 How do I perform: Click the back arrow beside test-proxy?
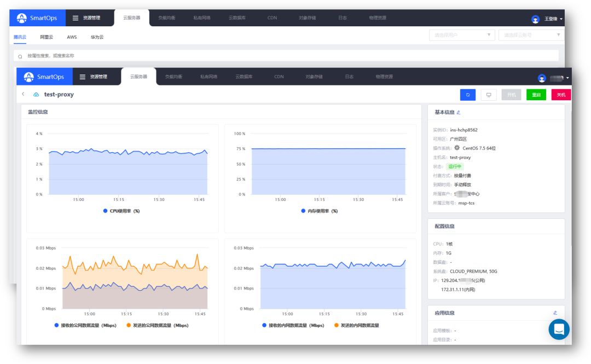pyautogui.click(x=23, y=94)
